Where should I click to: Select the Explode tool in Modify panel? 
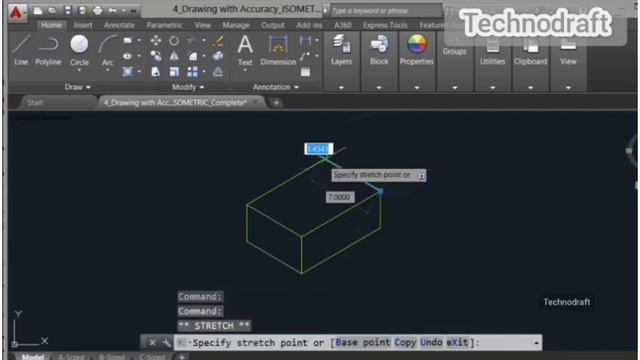click(x=218, y=56)
